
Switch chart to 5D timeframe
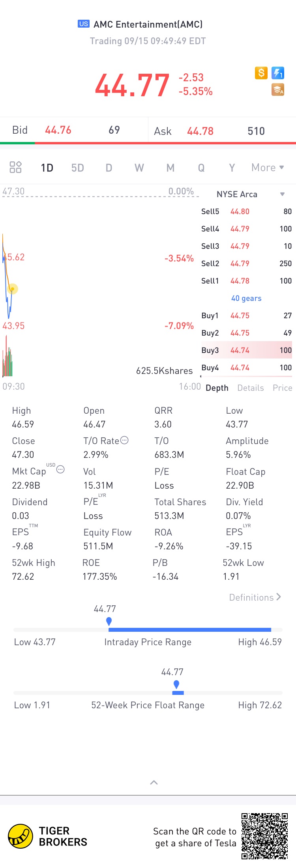78,168
